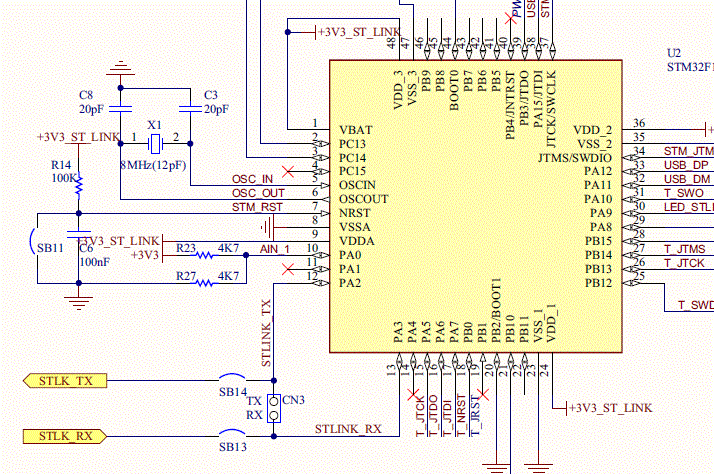The width and height of the screenshot is (714, 474).
Task: Click the USB_DM net label
Action: coord(687,179)
